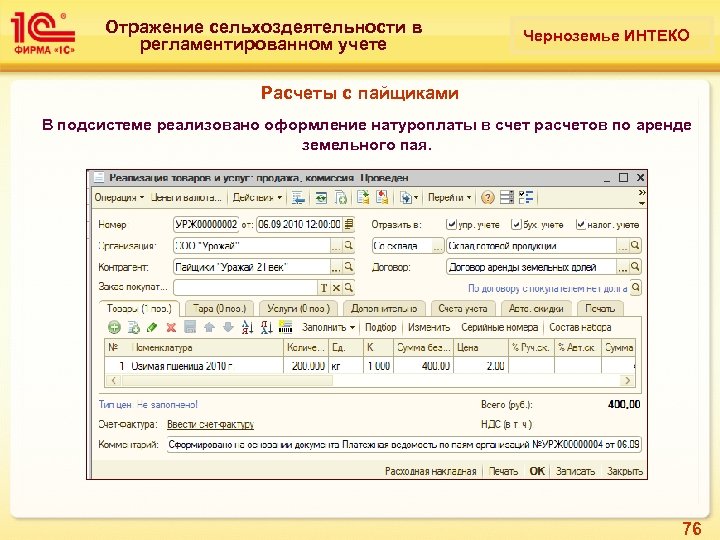720x540 pixels.
Task: Open Договор selection ellipsis button
Action: (622, 267)
